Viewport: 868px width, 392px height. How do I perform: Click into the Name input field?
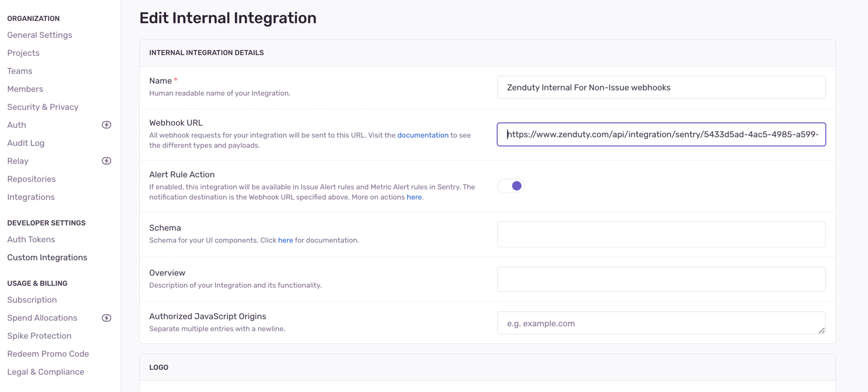(x=661, y=88)
